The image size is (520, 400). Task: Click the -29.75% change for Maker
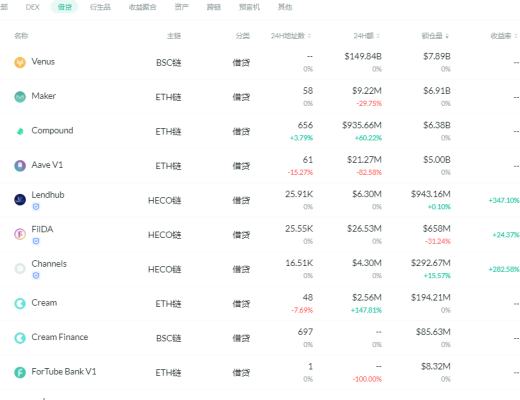[x=369, y=103]
